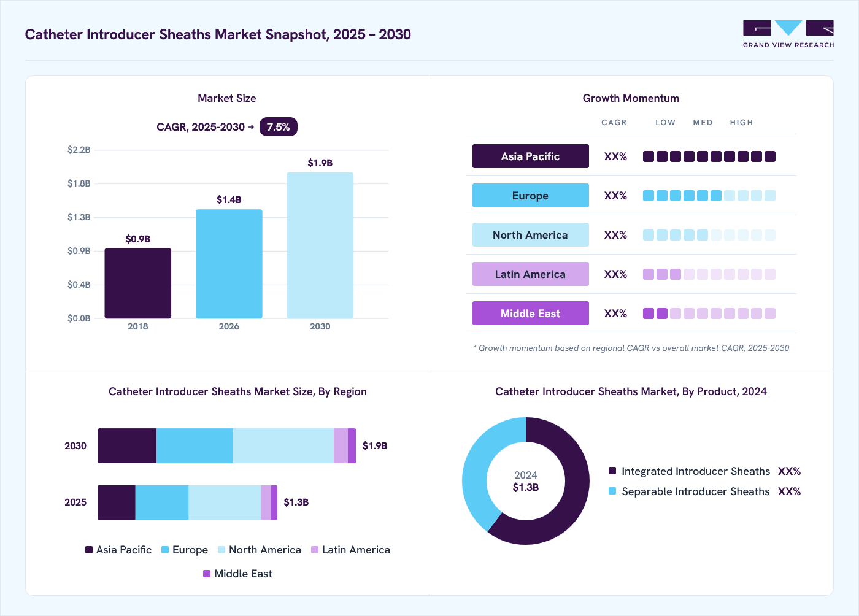Viewport: 859px width, 616px height.
Task: Click the Europe segment in 2025 bar
Action: (162, 502)
